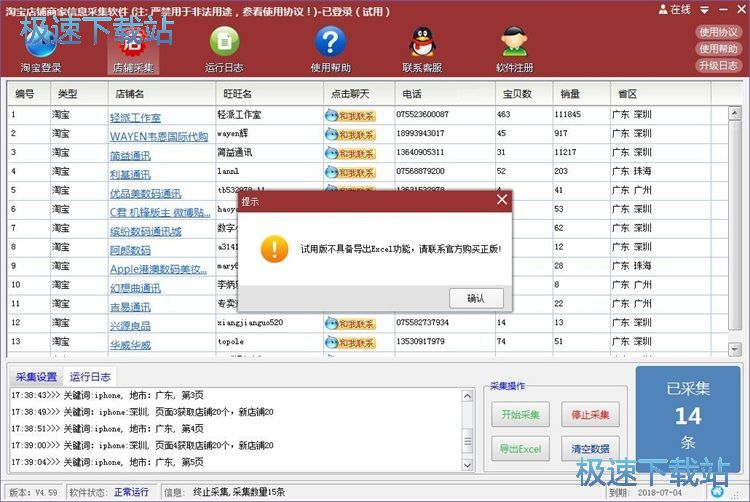Click the 淘宝登录 toolbar icon

coord(41,50)
